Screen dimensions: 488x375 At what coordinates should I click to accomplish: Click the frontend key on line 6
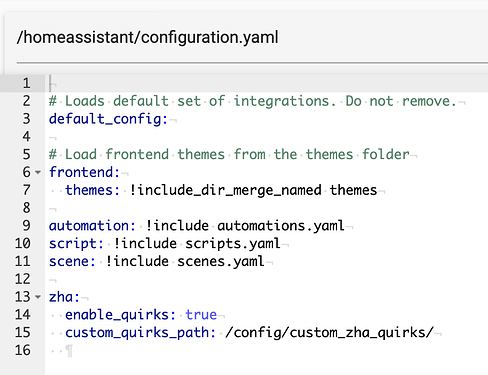84,172
